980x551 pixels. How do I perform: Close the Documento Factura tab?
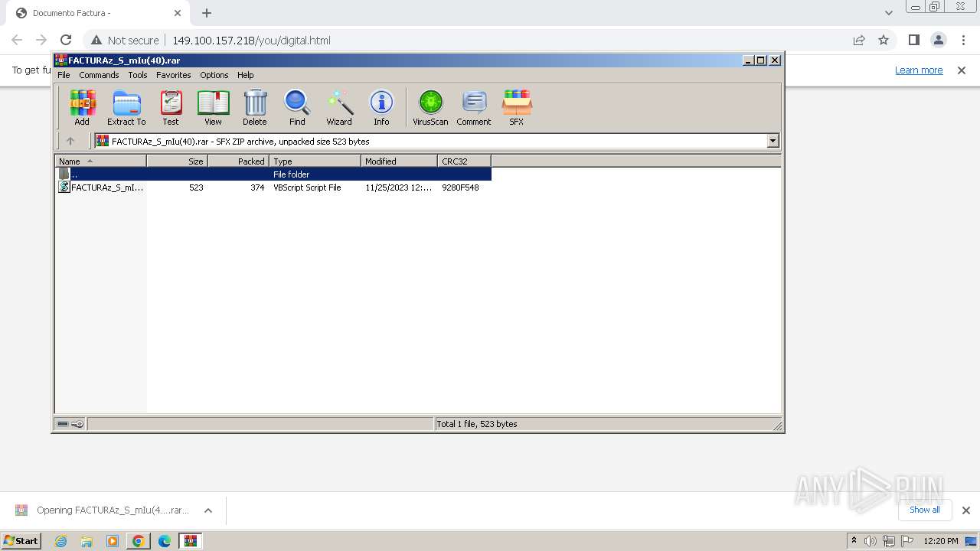[178, 13]
